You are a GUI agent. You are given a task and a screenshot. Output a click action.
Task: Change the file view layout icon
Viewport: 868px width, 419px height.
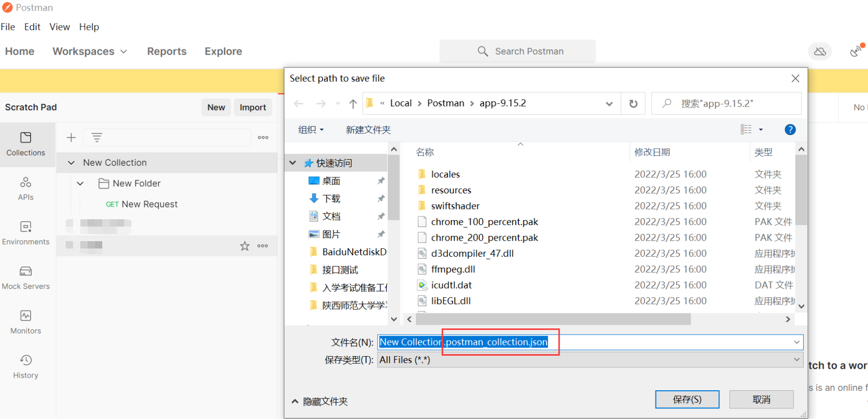point(746,130)
